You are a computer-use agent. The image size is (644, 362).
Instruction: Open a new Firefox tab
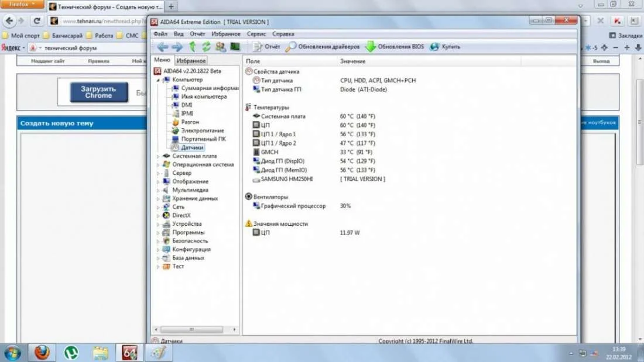tap(172, 6)
